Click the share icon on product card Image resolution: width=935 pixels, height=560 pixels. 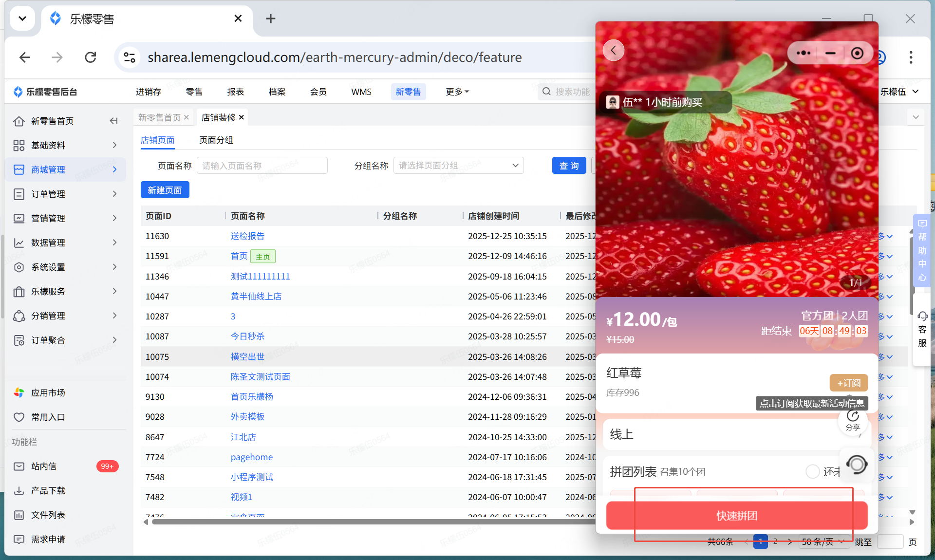(x=853, y=420)
